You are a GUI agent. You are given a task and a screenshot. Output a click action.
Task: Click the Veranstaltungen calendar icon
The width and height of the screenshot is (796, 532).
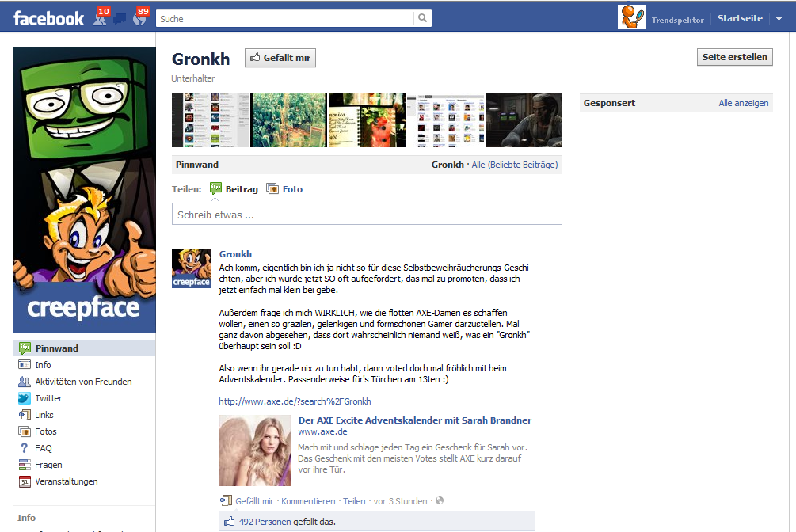pos(25,481)
